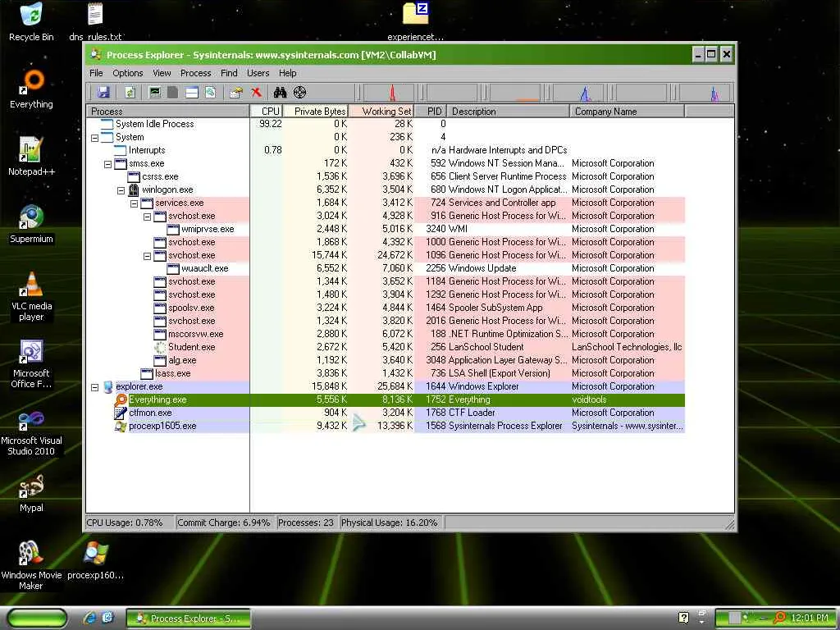The image size is (840, 630).
Task: Select the lsass.exe process row
Action: point(386,373)
